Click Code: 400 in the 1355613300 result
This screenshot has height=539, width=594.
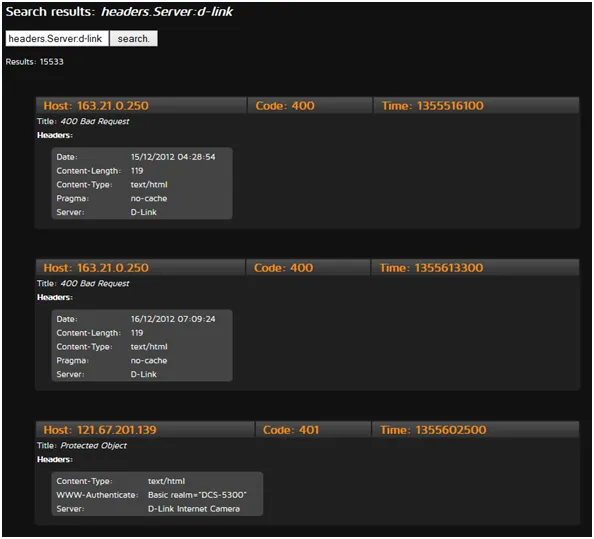283,268
